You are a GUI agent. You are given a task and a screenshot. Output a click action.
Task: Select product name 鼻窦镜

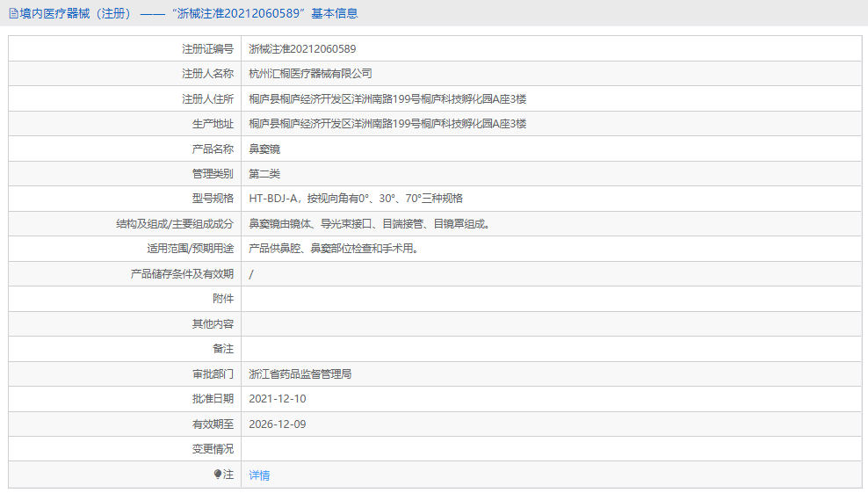[x=264, y=149]
